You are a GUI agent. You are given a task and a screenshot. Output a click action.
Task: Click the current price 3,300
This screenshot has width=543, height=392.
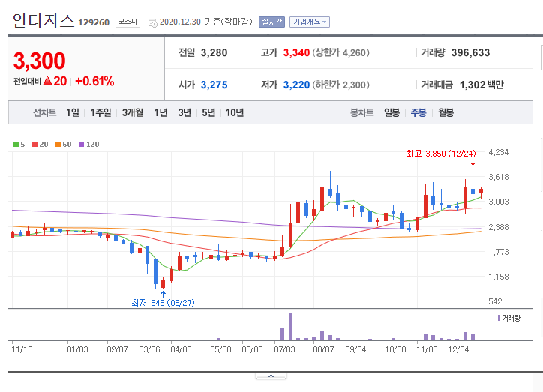[40, 61]
